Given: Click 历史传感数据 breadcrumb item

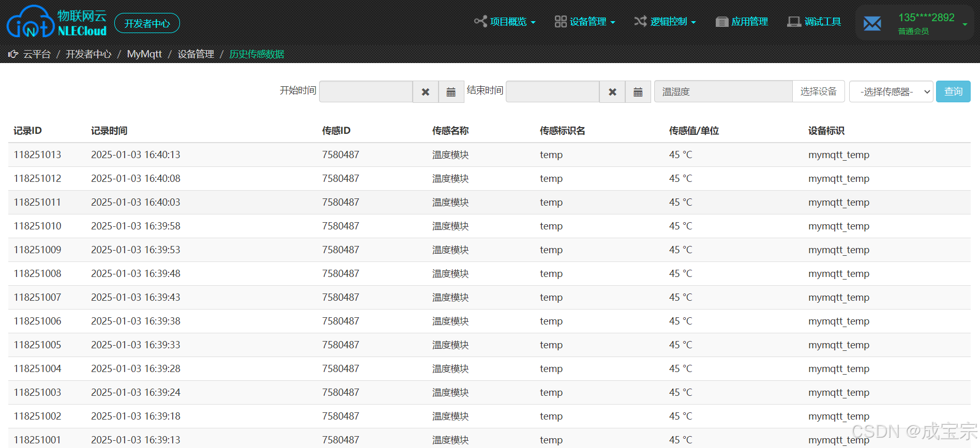Looking at the screenshot, I should point(257,54).
